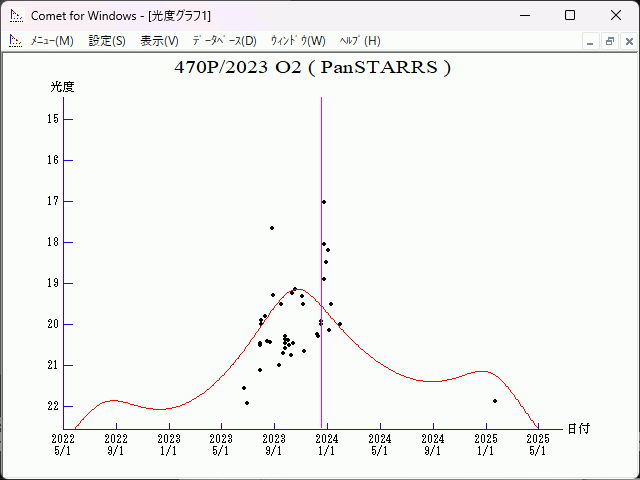The image size is (640, 480).
Task: Open the メニュー(M) menu
Action: coord(52,41)
